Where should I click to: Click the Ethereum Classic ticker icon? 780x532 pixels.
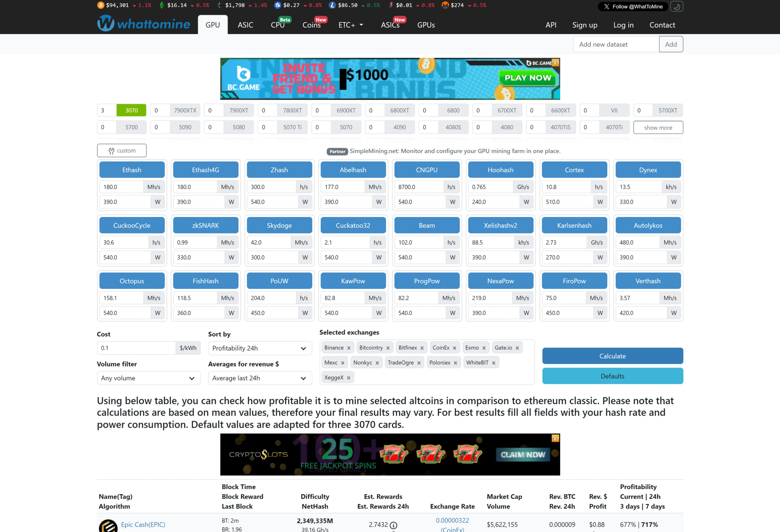162,5
